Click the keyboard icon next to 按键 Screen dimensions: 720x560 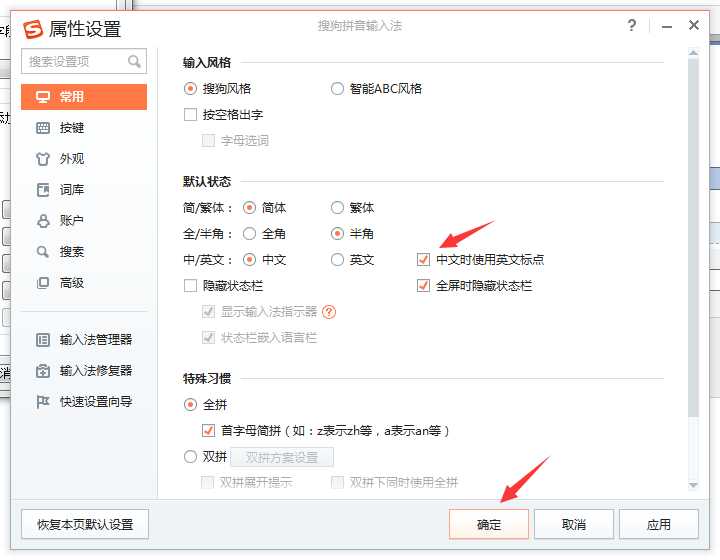click(x=43, y=128)
